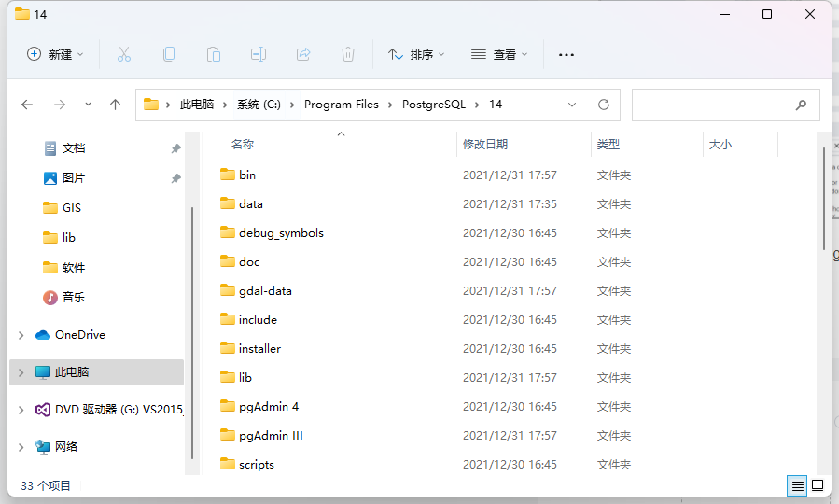Go forward with the right arrow
Viewport: 839px width, 504px height.
tap(60, 105)
